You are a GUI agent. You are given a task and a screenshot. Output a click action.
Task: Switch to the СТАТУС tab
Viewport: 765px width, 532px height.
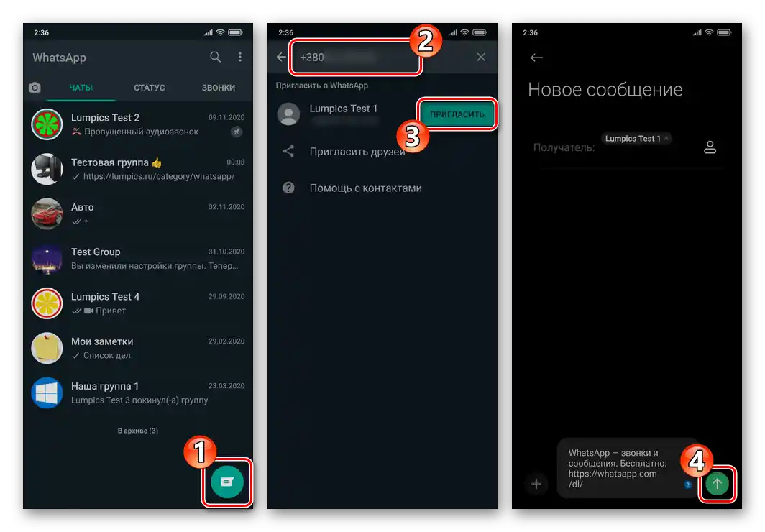coord(150,88)
